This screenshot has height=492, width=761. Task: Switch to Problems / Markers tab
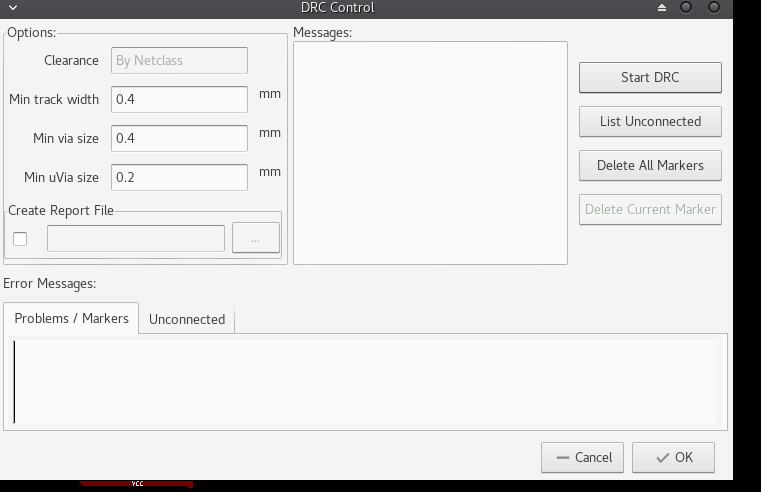(x=71, y=318)
